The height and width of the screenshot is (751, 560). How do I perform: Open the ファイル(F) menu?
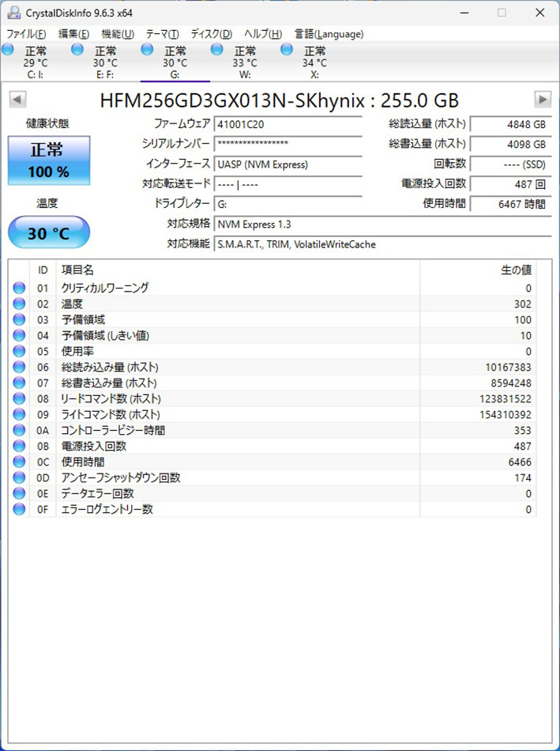point(26,34)
